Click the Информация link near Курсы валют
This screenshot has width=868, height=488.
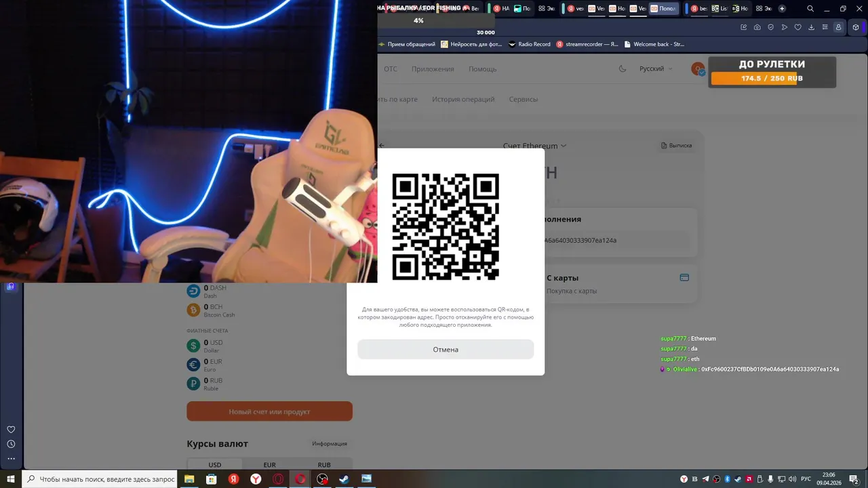(x=330, y=444)
